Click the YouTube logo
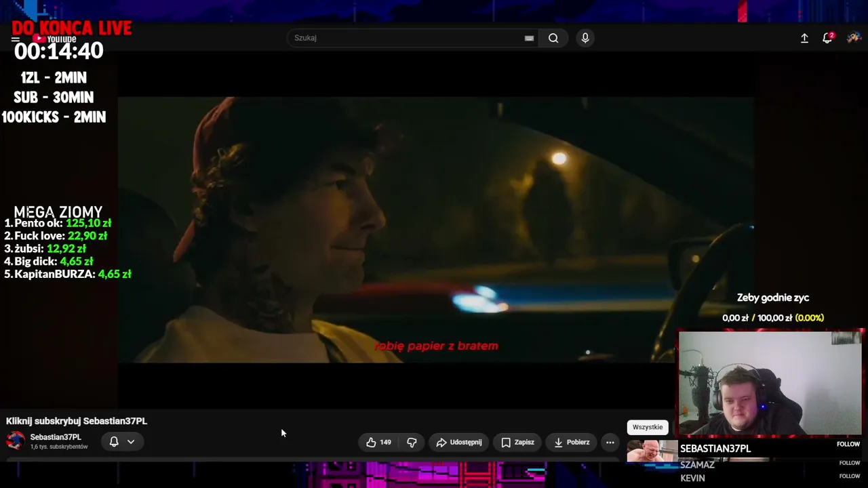 point(56,39)
